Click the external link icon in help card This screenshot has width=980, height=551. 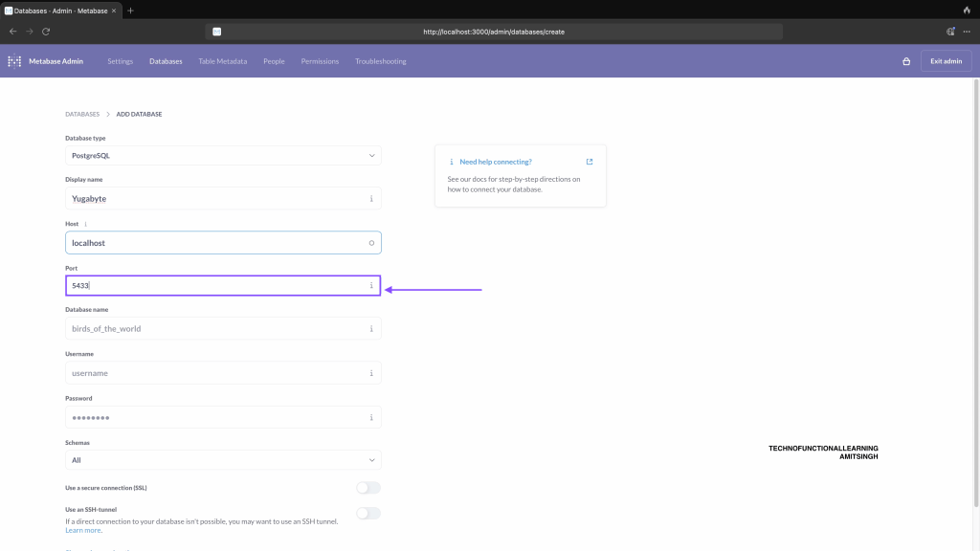pyautogui.click(x=590, y=162)
